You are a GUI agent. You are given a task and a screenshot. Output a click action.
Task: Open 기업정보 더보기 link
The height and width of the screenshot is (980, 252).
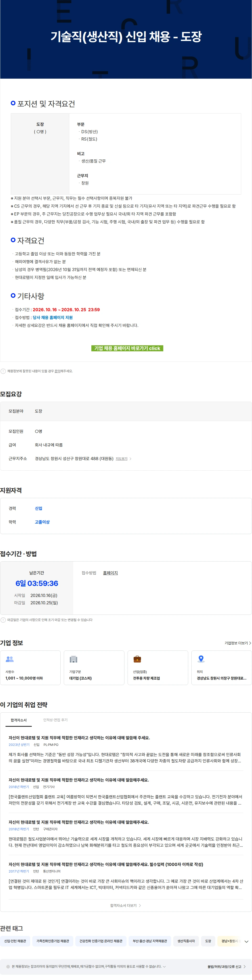click(x=238, y=643)
